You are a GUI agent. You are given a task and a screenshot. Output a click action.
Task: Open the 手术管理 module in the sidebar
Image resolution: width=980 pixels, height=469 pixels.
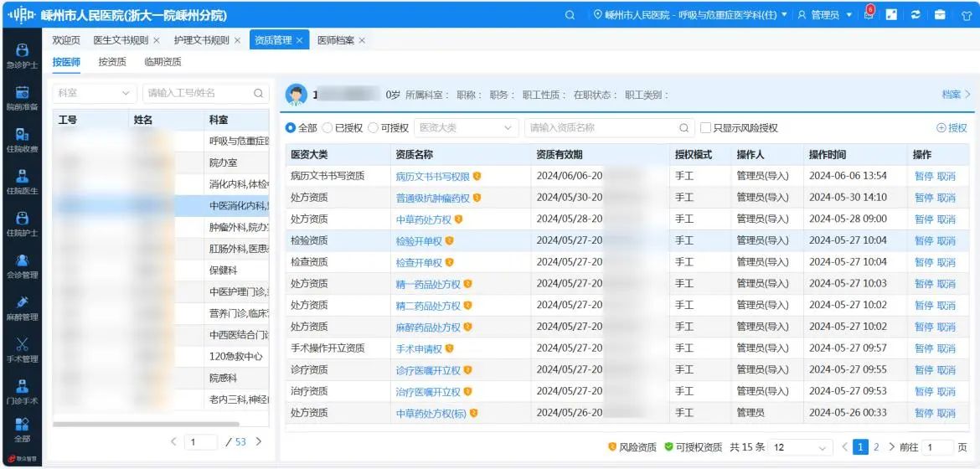pyautogui.click(x=22, y=349)
